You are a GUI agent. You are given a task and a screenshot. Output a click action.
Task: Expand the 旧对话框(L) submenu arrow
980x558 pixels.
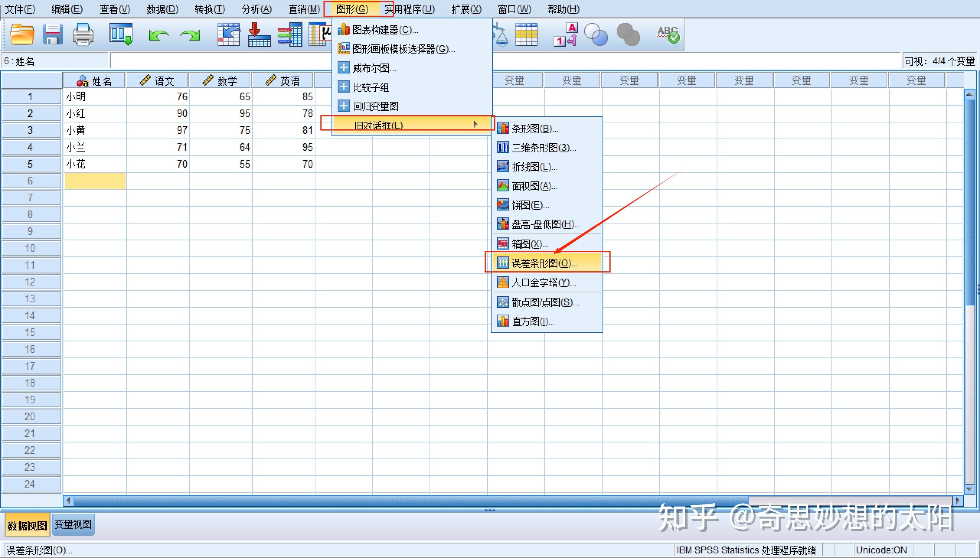[x=475, y=124]
